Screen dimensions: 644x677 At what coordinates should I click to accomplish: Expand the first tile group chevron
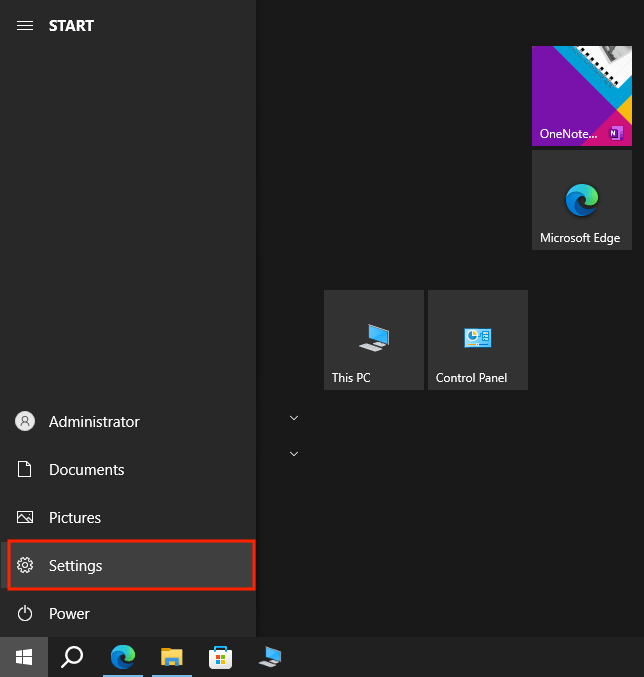click(294, 418)
